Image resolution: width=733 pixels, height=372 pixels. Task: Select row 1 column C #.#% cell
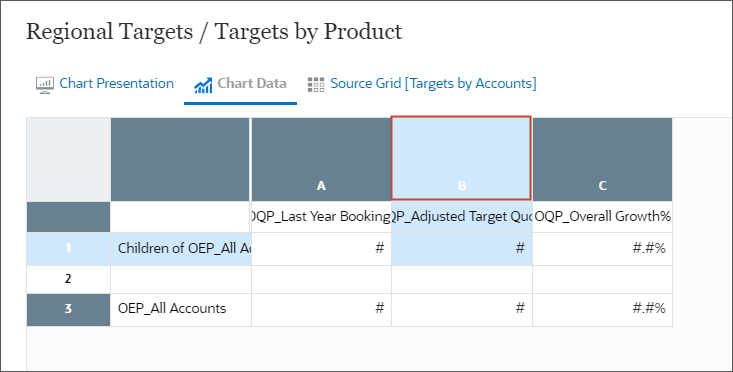(x=602, y=249)
